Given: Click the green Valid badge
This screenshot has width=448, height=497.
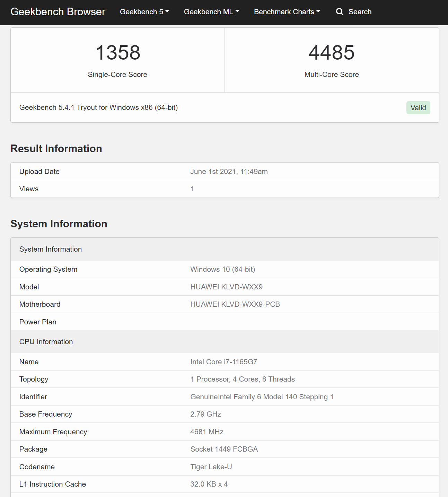Looking at the screenshot, I should [418, 108].
